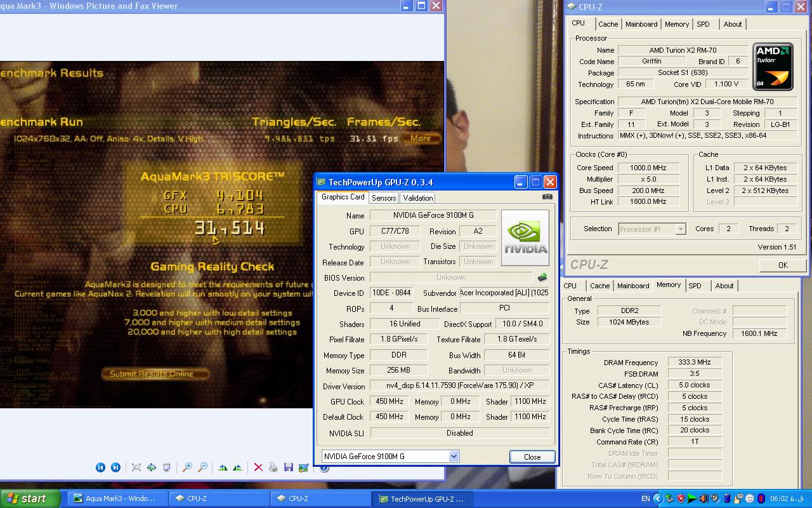Click the GPU-Z BIOS save chip icon
This screenshot has height=508, width=812.
(542, 277)
